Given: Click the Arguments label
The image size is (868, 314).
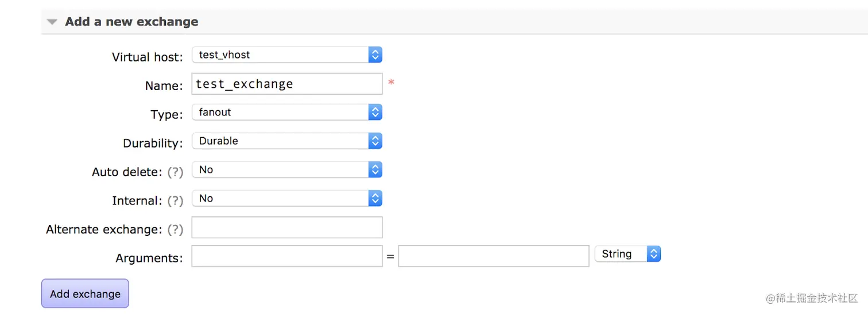Looking at the screenshot, I should click(149, 258).
